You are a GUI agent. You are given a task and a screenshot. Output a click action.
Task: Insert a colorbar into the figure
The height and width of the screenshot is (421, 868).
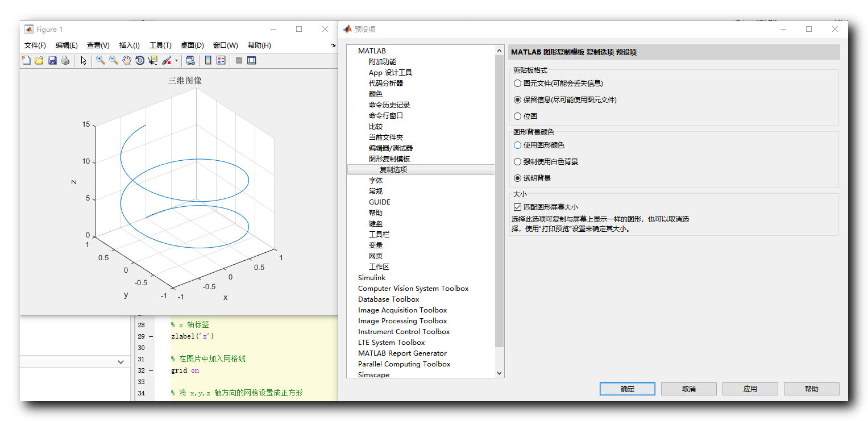coord(208,60)
